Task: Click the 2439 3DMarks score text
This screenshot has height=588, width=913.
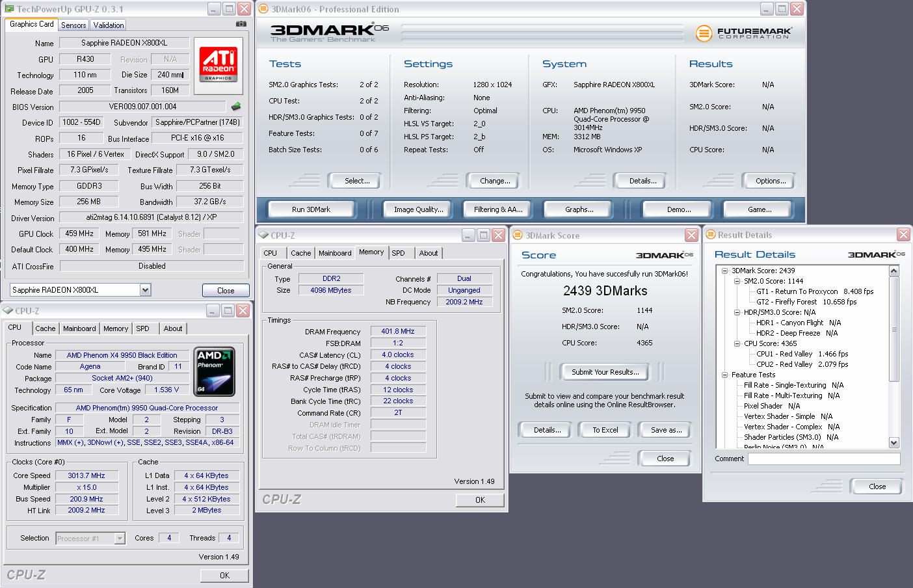Action: click(x=605, y=291)
